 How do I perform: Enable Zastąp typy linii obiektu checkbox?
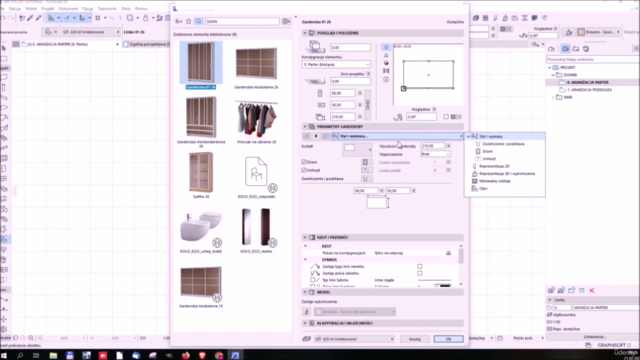point(420,267)
